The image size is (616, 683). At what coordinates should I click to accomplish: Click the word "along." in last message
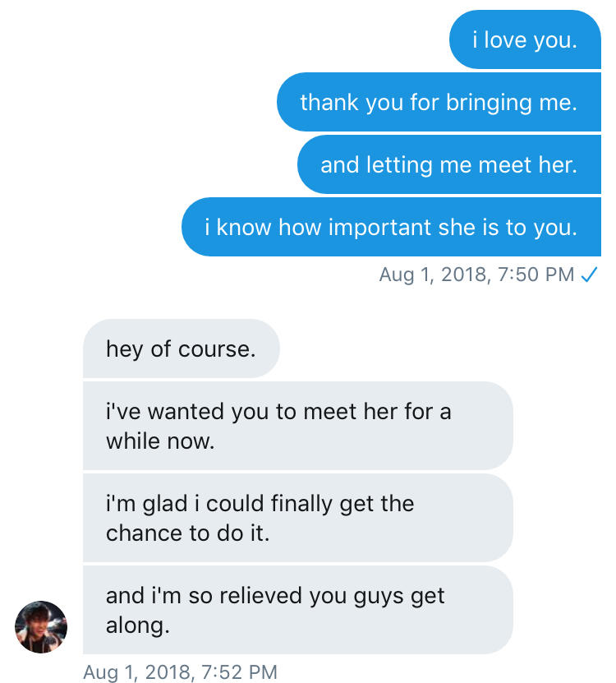[x=138, y=625]
